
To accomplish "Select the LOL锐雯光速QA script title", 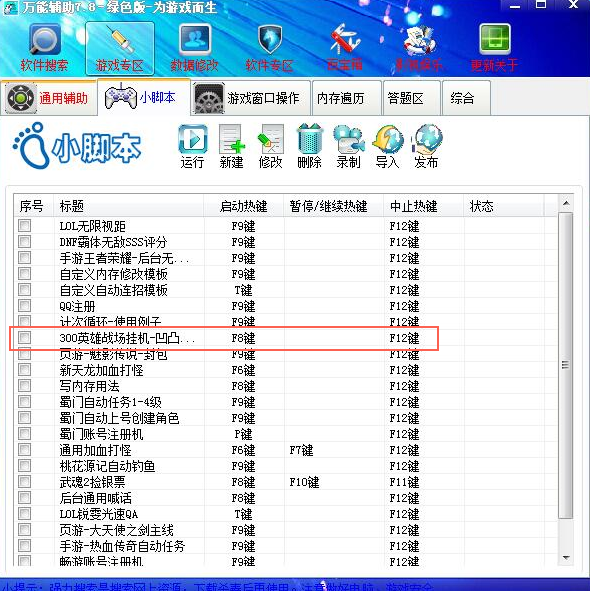I will click(x=99, y=514).
